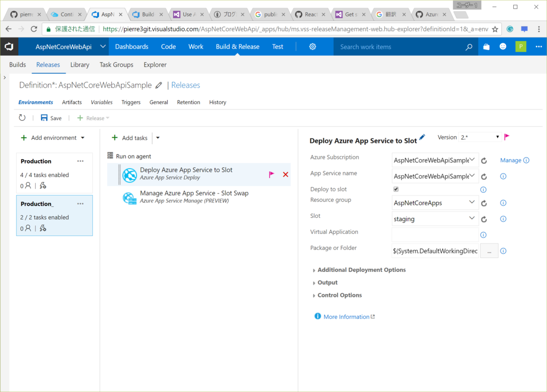Open the Production_ environment ellipsis menu
547x392 pixels.
[x=80, y=203]
